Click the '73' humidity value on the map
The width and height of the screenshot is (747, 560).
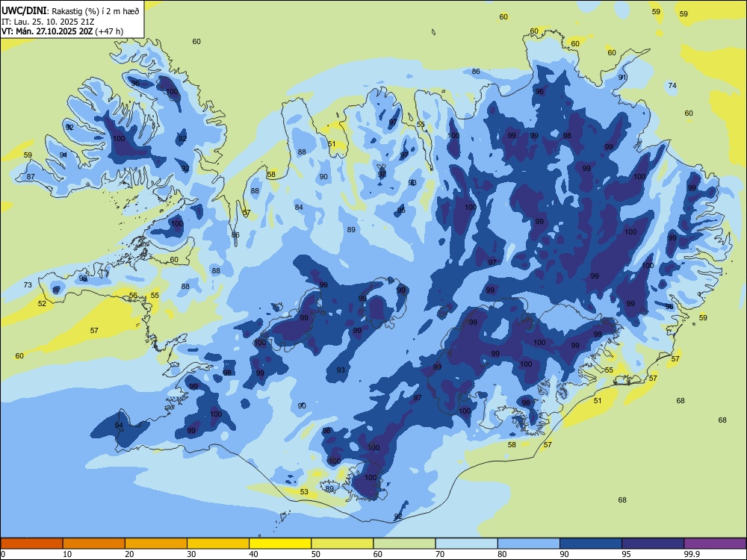28,284
